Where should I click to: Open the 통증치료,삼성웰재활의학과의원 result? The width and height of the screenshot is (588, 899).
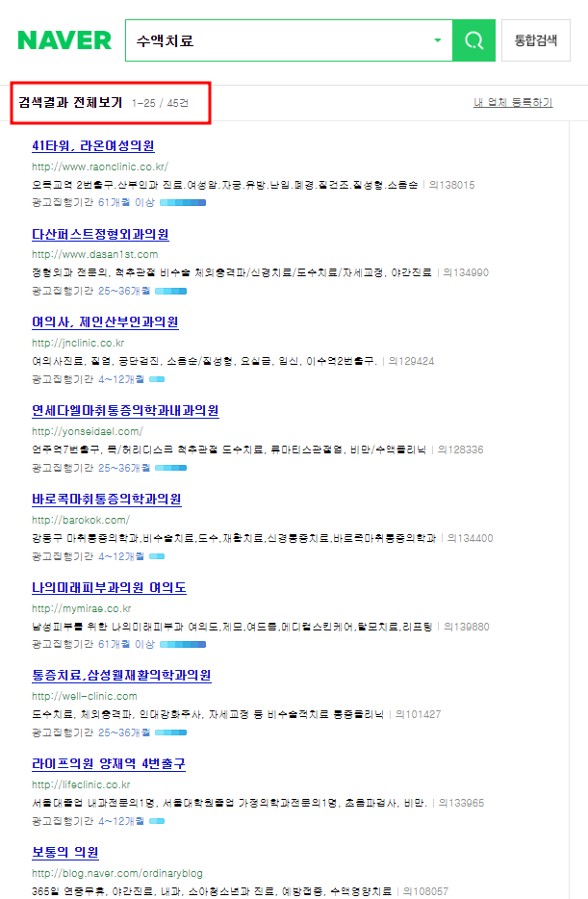click(x=121, y=676)
